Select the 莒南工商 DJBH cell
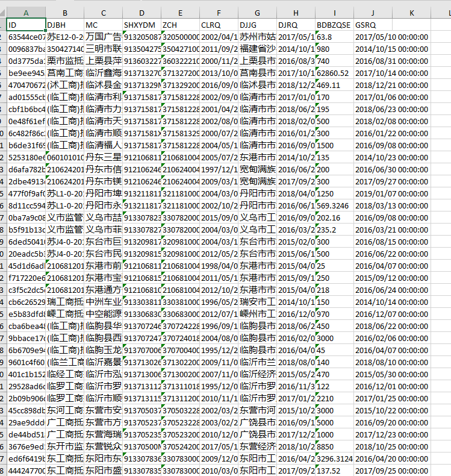The image size is (451, 476). coord(65,73)
